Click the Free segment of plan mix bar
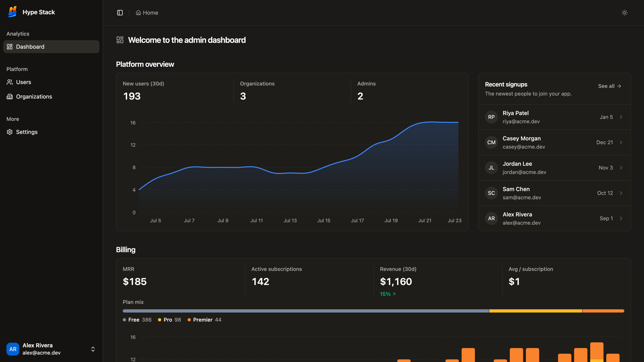 306,311
